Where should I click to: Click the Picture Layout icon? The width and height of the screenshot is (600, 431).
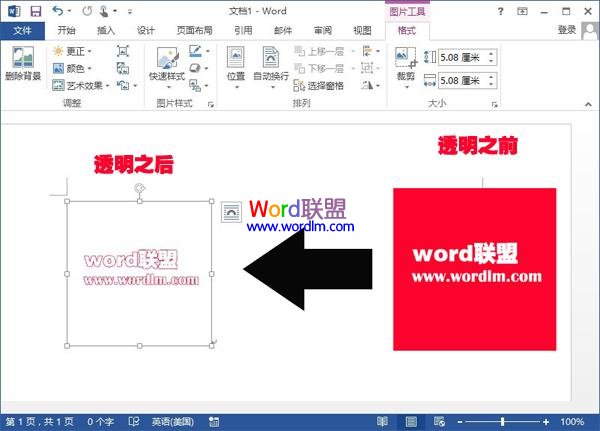[x=195, y=85]
